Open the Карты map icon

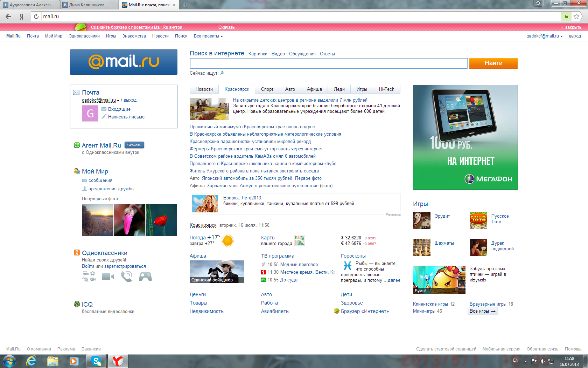click(x=300, y=240)
